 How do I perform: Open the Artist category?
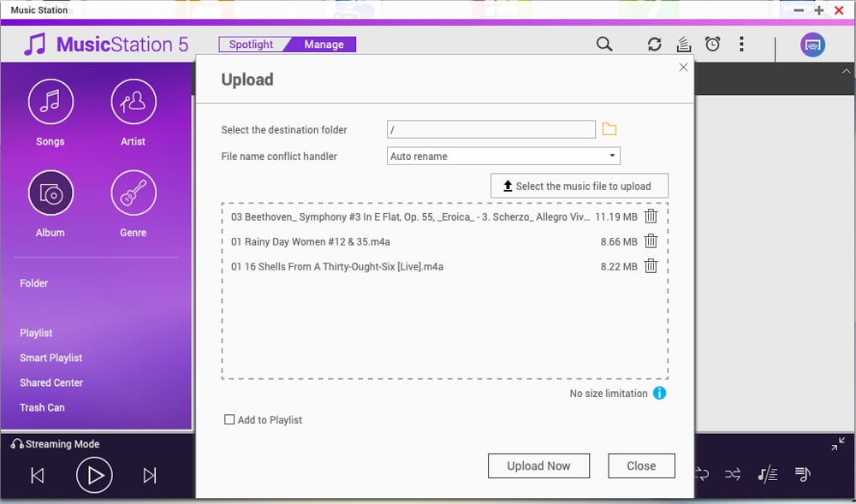point(134,102)
